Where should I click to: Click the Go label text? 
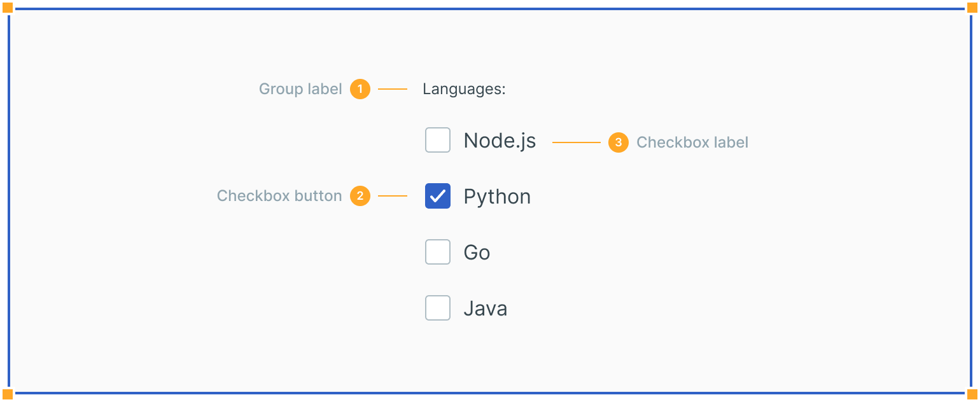coord(477,253)
